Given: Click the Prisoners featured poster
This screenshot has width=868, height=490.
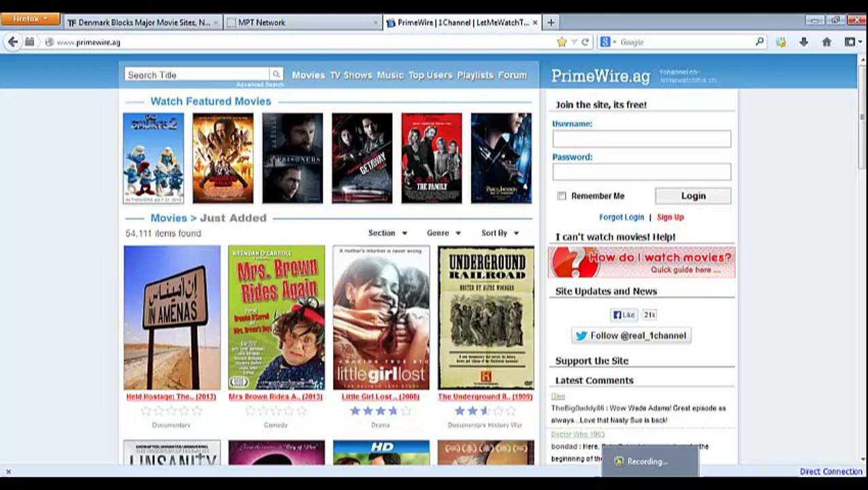Looking at the screenshot, I should coord(292,159).
